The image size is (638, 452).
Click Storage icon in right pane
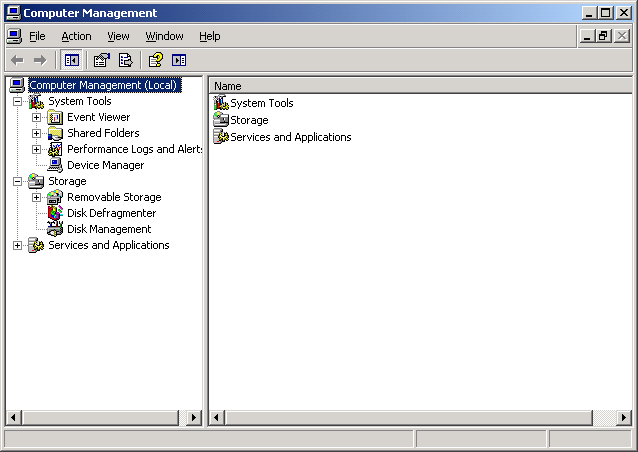[x=221, y=120]
